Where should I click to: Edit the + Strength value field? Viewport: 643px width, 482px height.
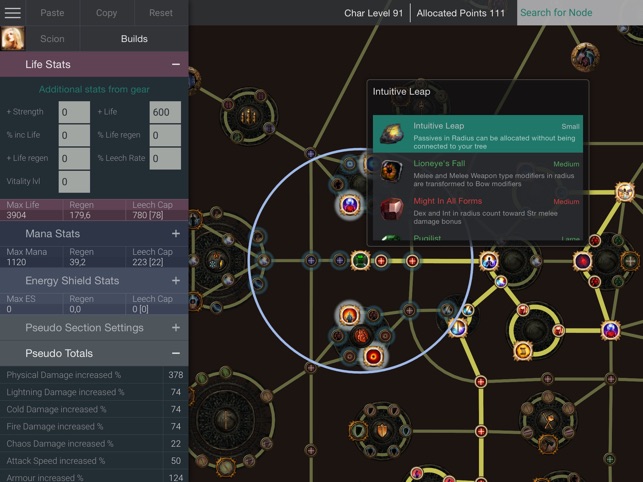pos(74,112)
